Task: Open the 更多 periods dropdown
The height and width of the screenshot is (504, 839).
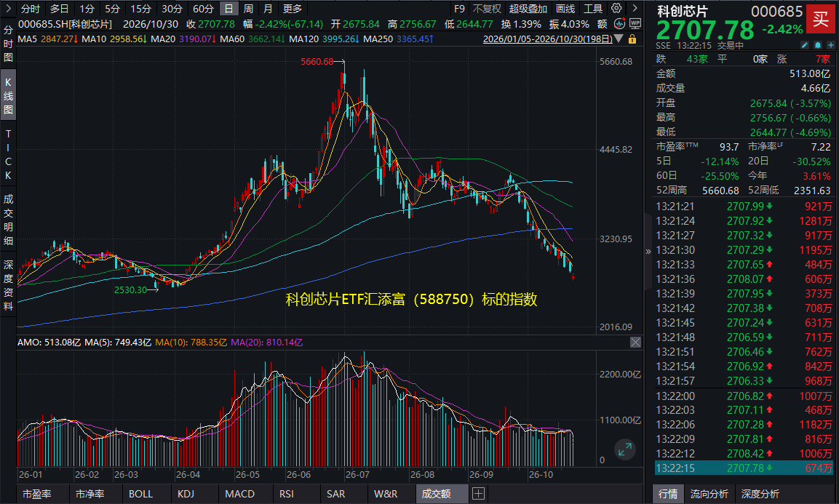Action: click(x=292, y=9)
